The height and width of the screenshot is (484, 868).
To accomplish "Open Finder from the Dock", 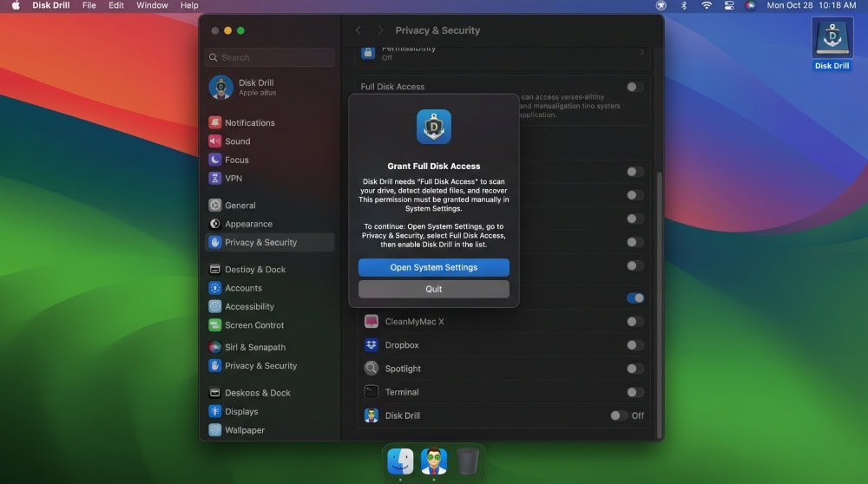I will (399, 461).
